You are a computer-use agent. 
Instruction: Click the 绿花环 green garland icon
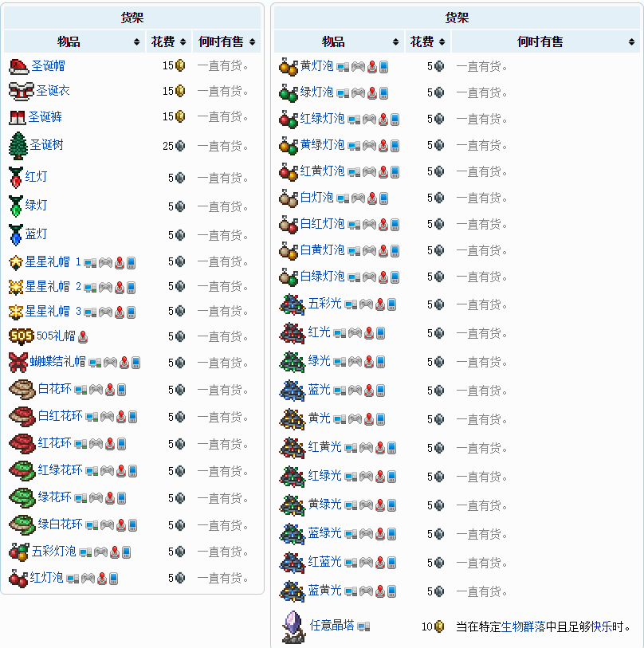click(22, 498)
